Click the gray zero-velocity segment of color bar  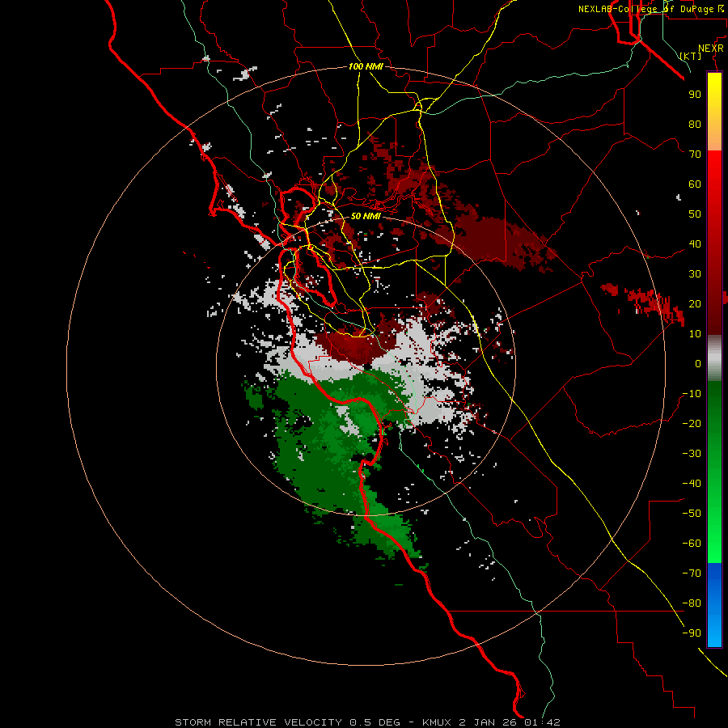click(714, 358)
